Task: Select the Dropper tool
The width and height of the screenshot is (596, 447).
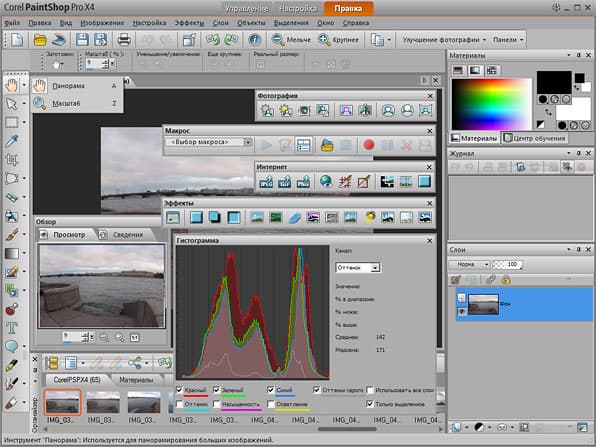Action: pyautogui.click(x=11, y=141)
